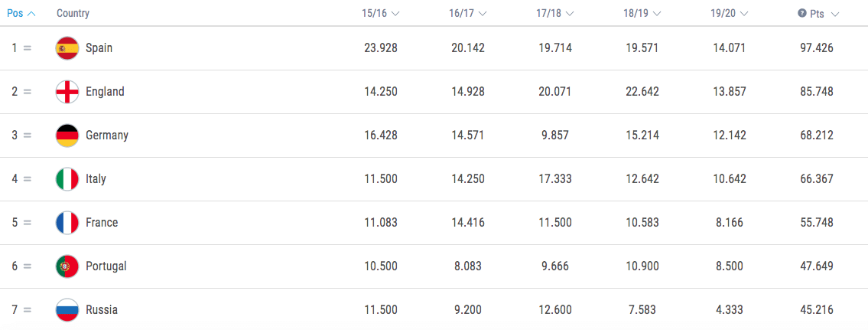Click the Pts help question mark icon
868x330 pixels.
tap(802, 13)
